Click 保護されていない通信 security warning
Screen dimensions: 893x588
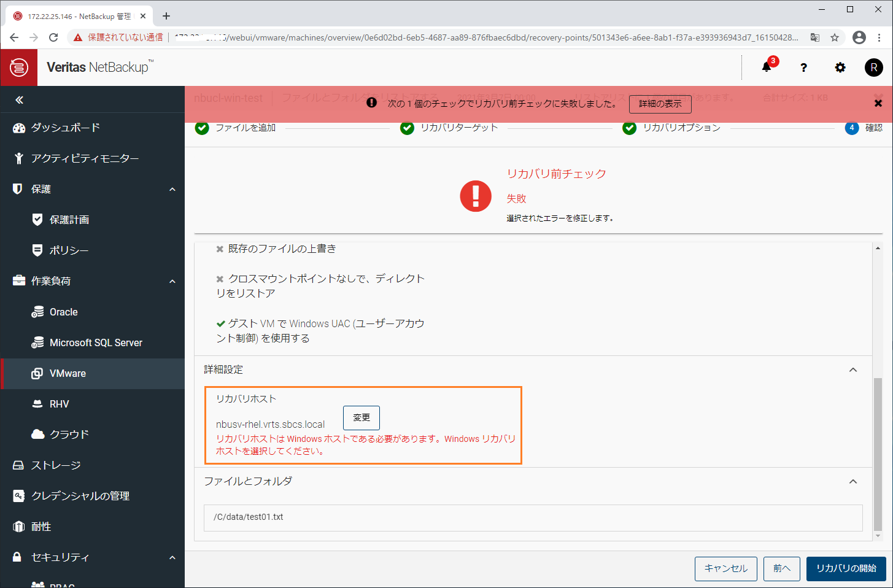(118, 37)
